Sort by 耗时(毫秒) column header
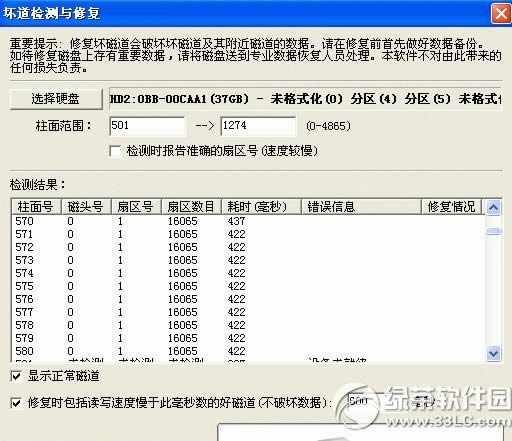The image size is (512, 441). coord(261,207)
